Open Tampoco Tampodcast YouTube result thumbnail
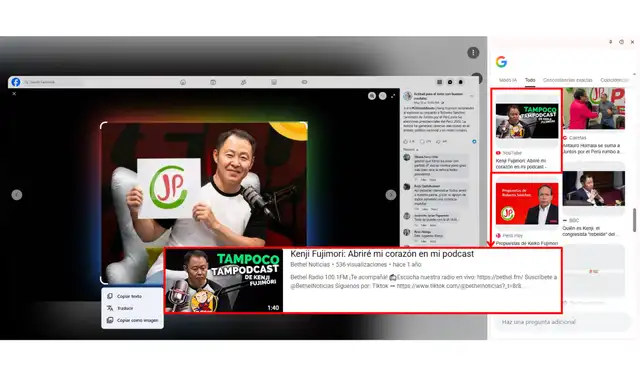This screenshot has width=640, height=376. tap(527, 121)
